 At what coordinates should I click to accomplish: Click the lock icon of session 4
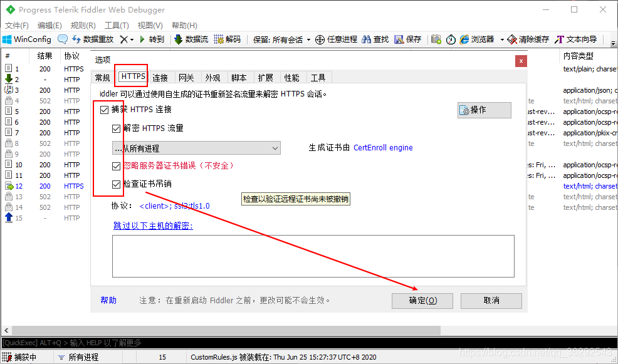pos(8,100)
